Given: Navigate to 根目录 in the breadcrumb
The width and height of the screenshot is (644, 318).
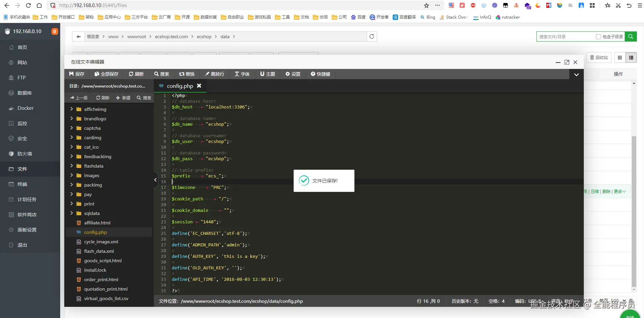Looking at the screenshot, I should tap(93, 36).
